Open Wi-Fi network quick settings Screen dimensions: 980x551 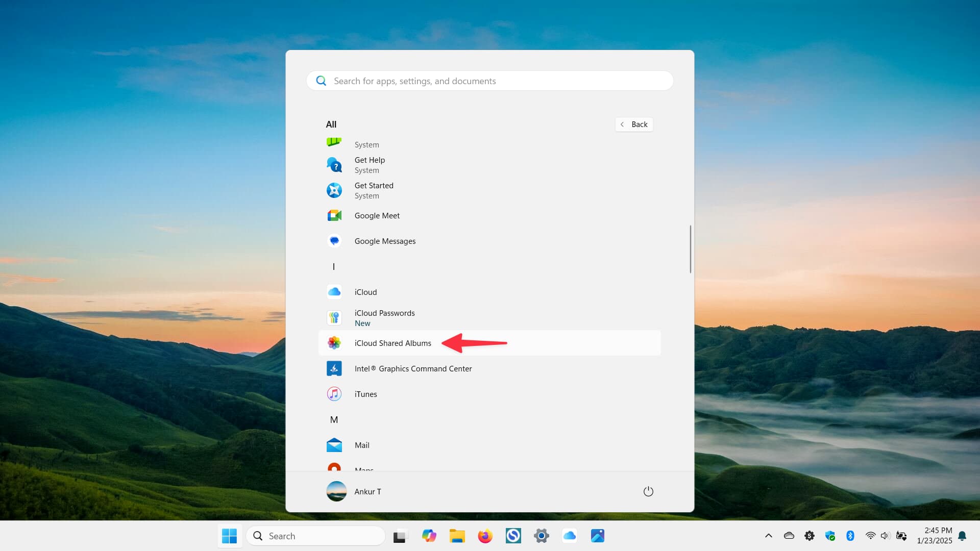[870, 536]
